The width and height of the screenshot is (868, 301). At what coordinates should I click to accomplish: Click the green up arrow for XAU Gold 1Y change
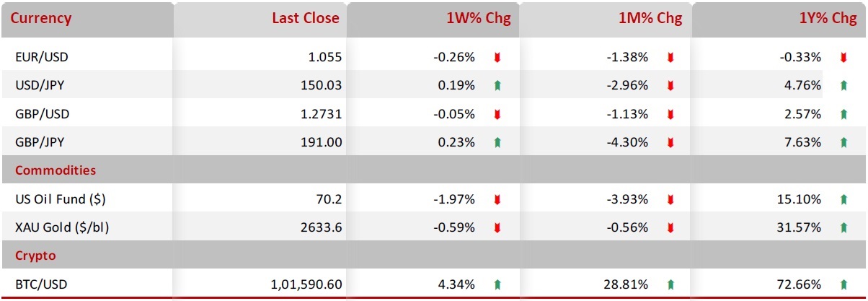pos(843,227)
